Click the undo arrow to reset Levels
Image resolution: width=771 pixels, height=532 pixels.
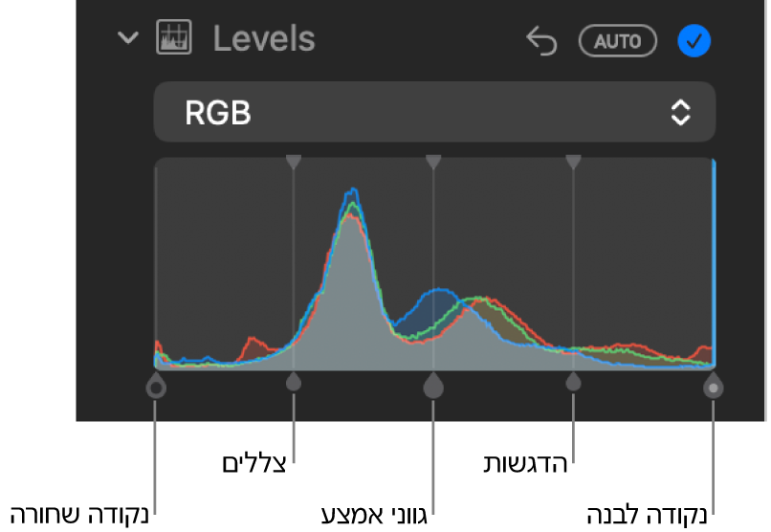coord(541,41)
